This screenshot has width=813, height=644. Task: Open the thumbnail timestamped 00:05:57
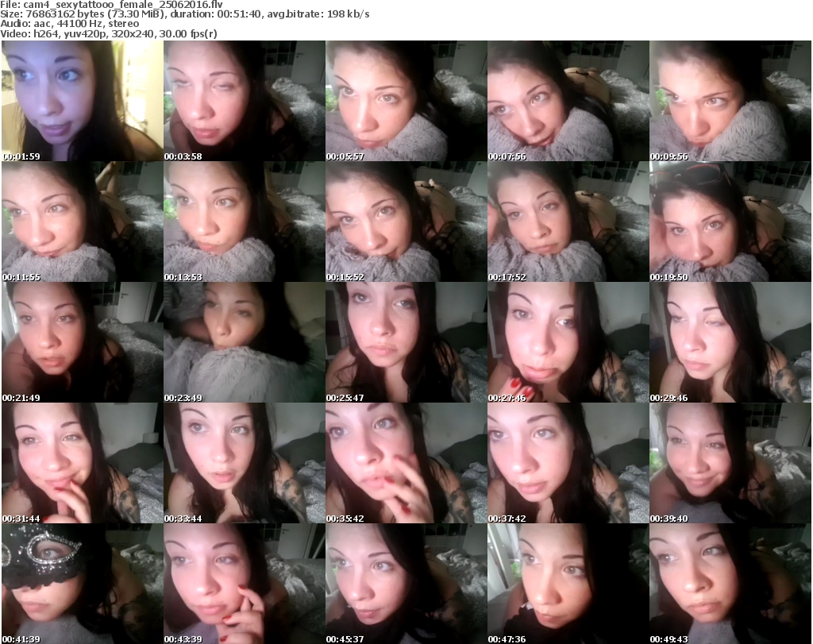pos(406,101)
